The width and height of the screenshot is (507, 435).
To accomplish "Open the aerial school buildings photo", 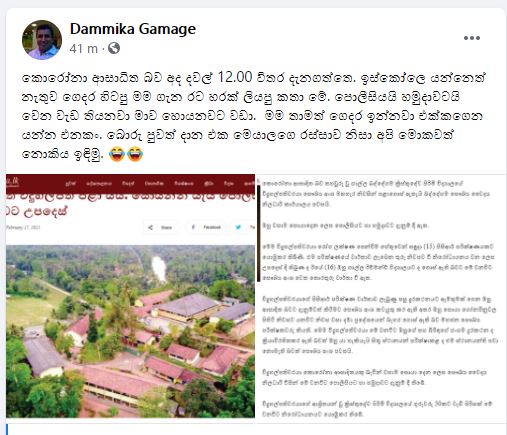I will point(130,331).
